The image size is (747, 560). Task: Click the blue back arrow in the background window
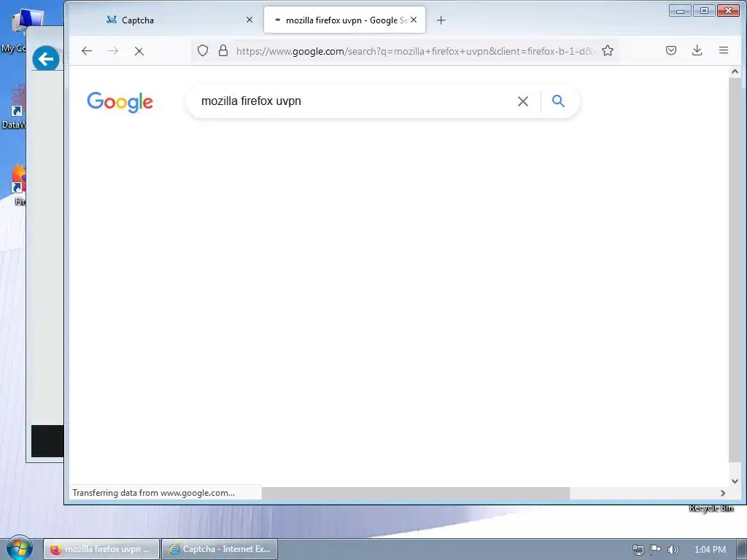[46, 60]
